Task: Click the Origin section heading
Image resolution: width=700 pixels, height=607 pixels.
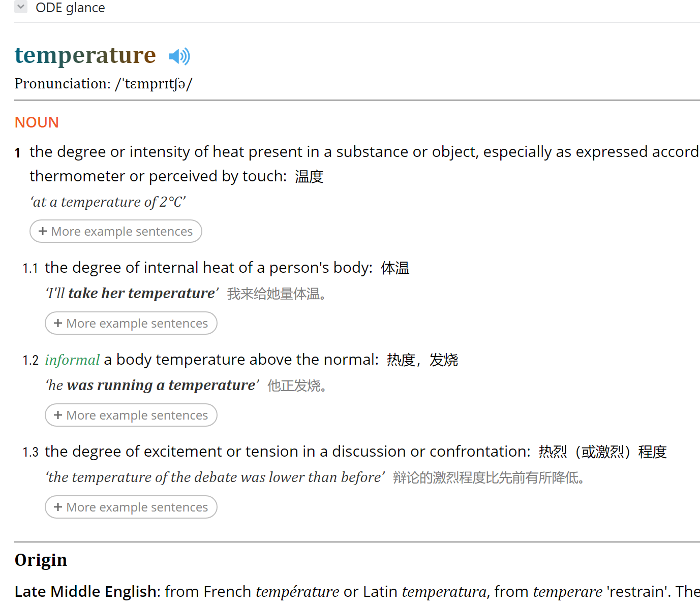Action: (41, 560)
